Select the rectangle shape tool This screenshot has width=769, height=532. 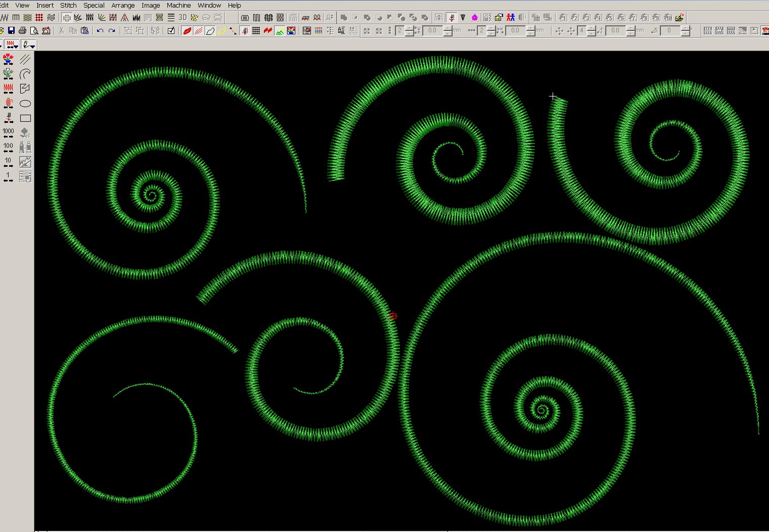tap(25, 118)
